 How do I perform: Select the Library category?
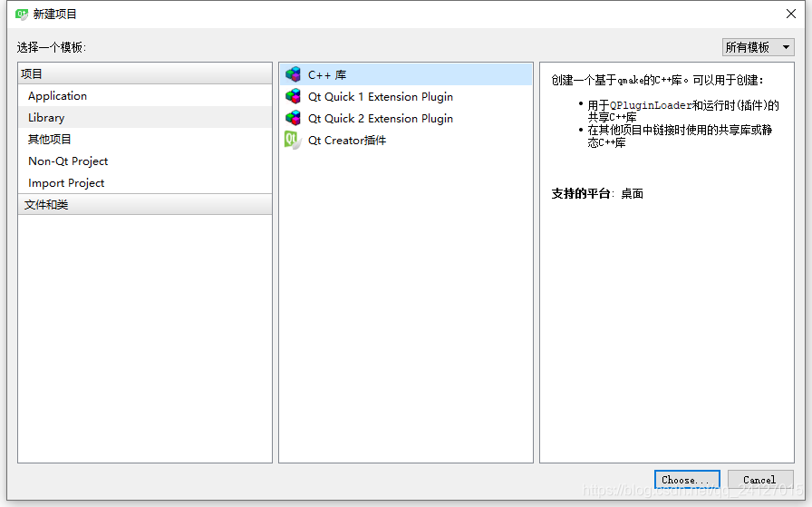tap(144, 118)
